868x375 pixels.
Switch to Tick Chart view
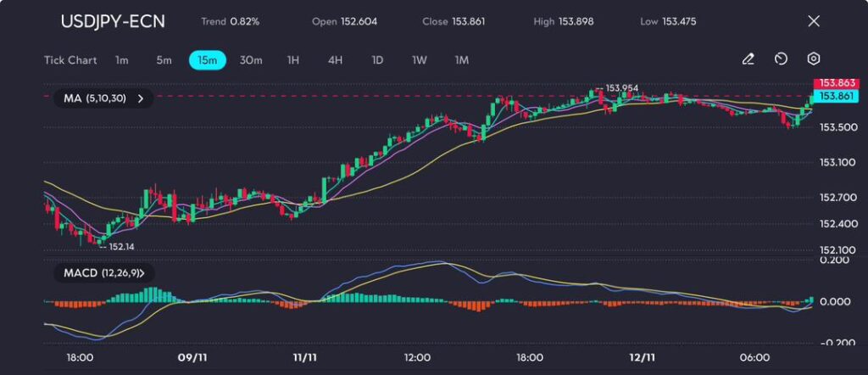[70, 60]
